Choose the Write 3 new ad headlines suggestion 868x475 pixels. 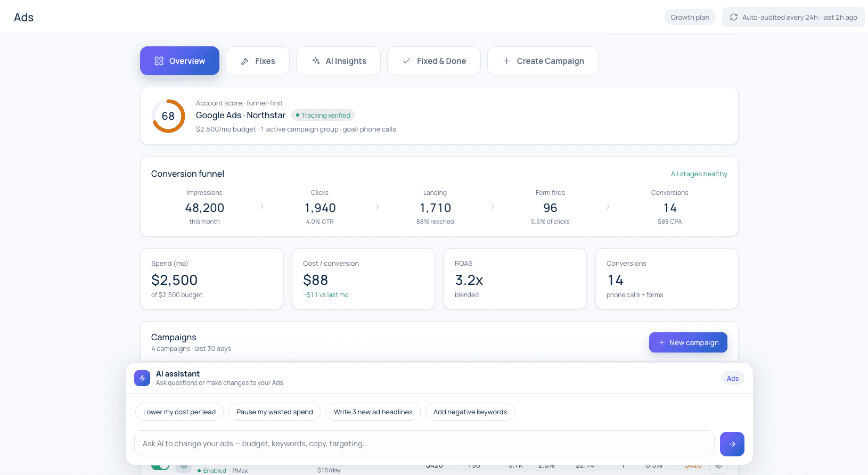tap(373, 412)
